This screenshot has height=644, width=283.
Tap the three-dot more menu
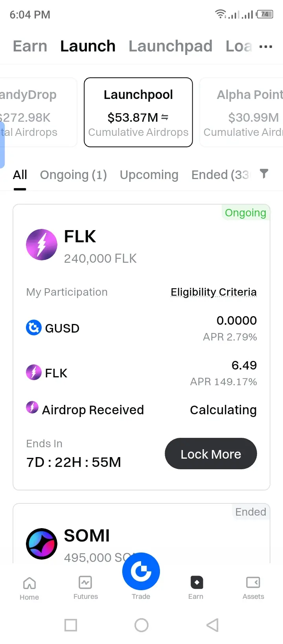click(266, 47)
